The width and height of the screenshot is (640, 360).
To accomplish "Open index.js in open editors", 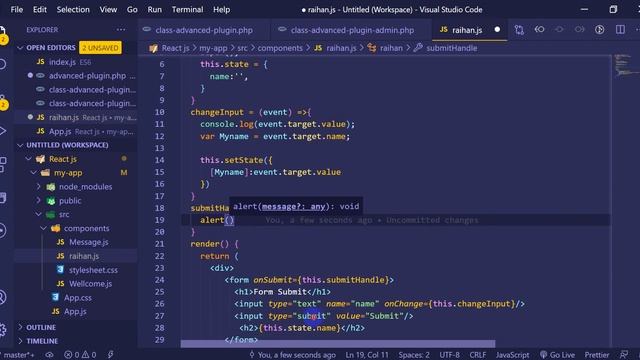I will (x=76, y=62).
